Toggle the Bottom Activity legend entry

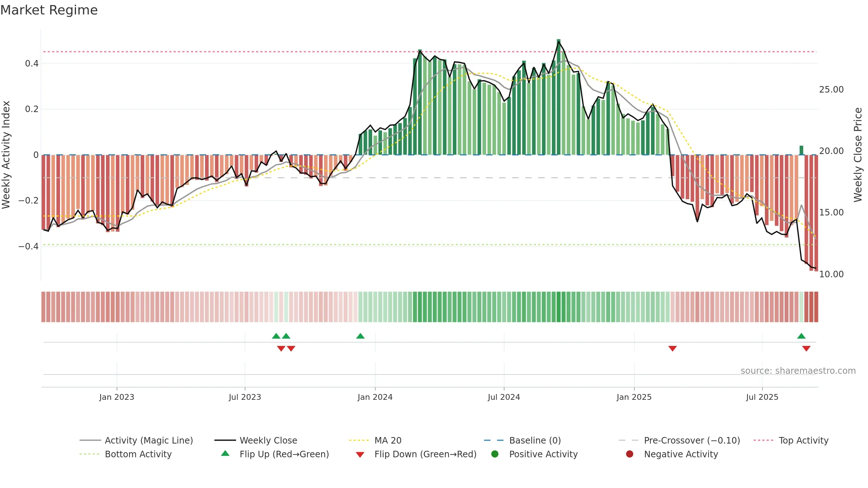click(125, 454)
